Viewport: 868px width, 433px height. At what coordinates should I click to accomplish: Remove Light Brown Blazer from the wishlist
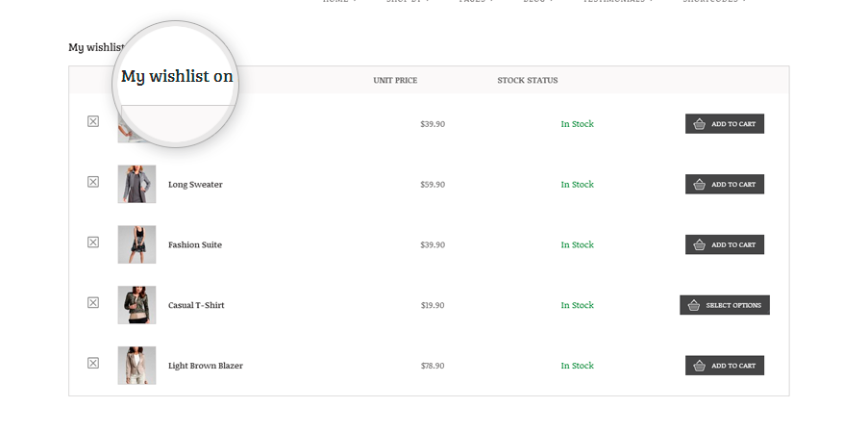(x=93, y=363)
